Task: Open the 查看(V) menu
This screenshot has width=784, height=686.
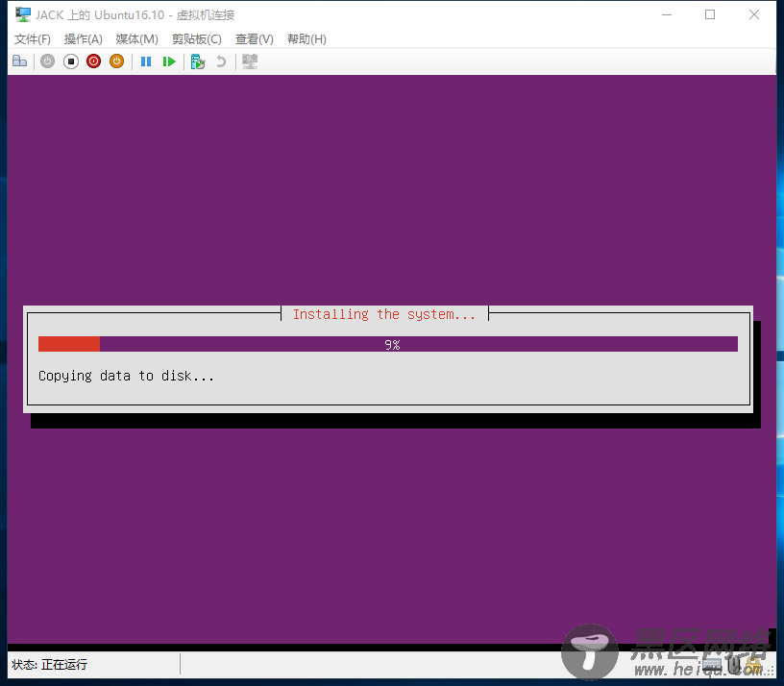Action: [255, 39]
